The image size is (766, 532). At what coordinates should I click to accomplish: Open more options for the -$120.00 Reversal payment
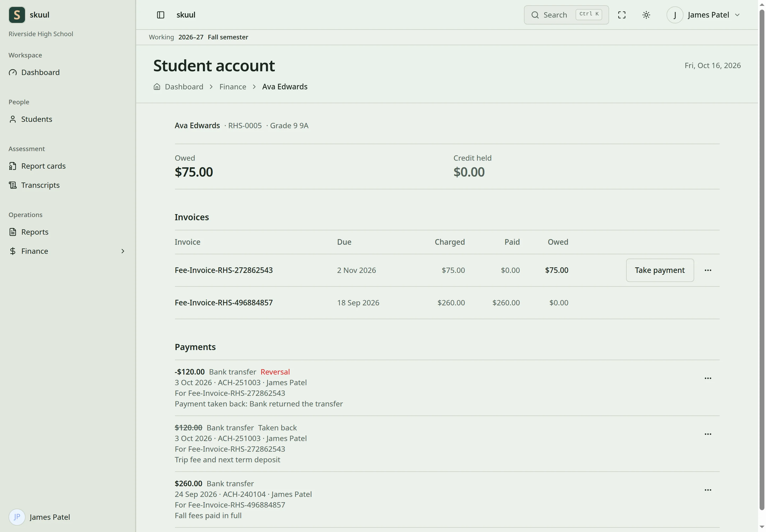point(708,378)
